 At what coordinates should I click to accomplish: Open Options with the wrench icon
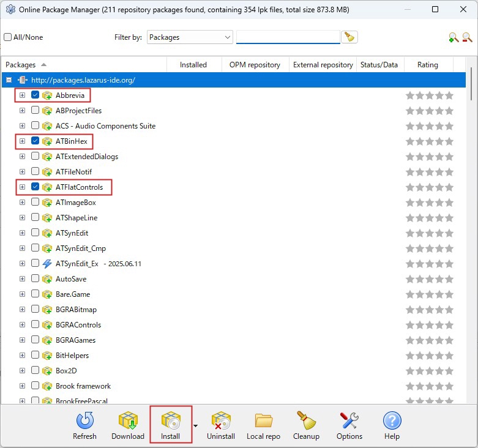click(x=349, y=425)
